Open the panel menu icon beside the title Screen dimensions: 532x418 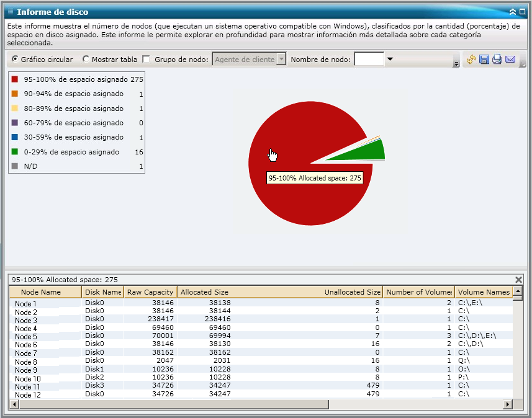(10, 12)
